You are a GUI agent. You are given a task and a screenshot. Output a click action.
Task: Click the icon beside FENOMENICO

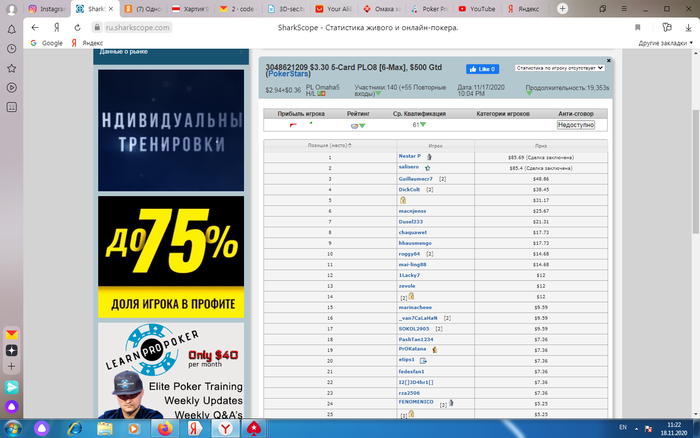[451, 403]
